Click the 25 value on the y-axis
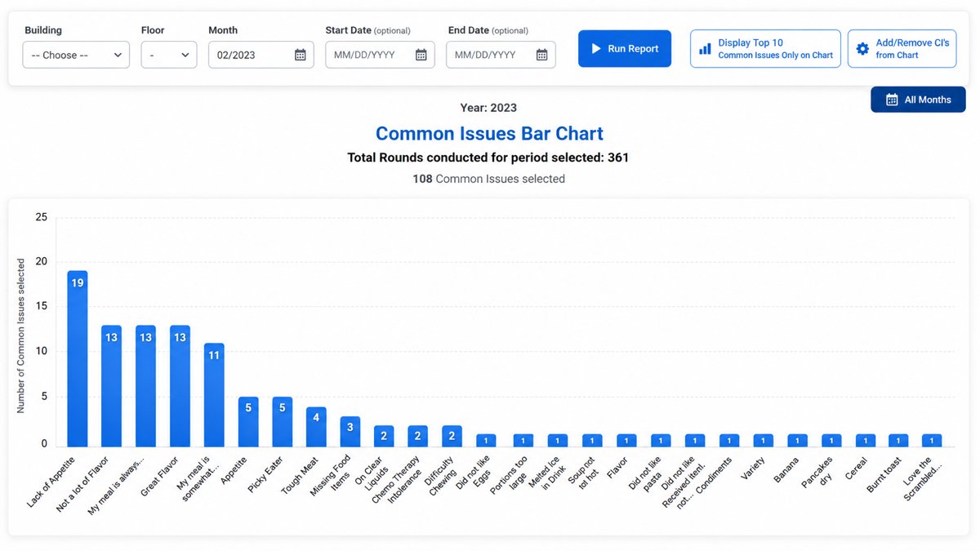 coord(42,217)
